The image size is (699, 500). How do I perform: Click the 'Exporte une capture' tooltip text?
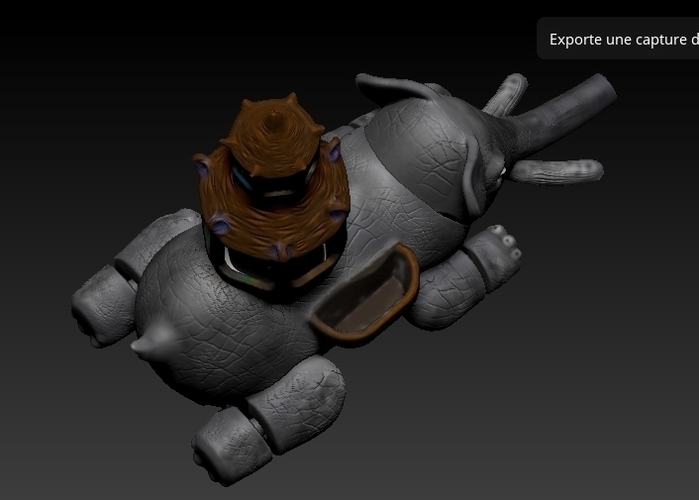point(624,39)
